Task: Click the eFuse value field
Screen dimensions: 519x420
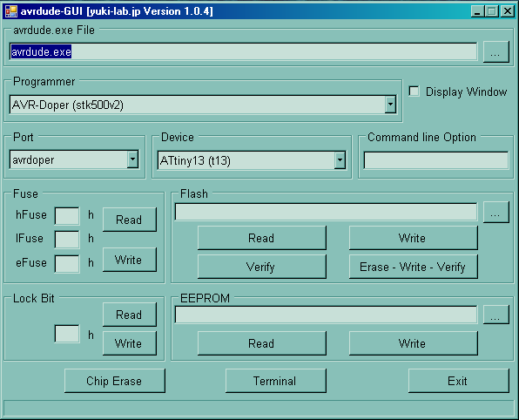Action: point(67,264)
